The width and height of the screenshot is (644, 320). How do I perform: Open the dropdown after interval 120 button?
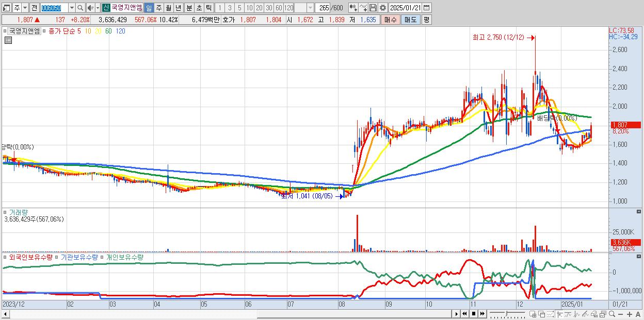(311, 8)
